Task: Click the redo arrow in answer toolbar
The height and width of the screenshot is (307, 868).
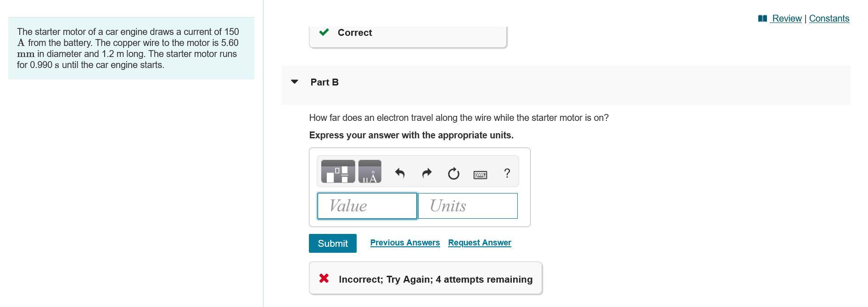Action: point(426,172)
